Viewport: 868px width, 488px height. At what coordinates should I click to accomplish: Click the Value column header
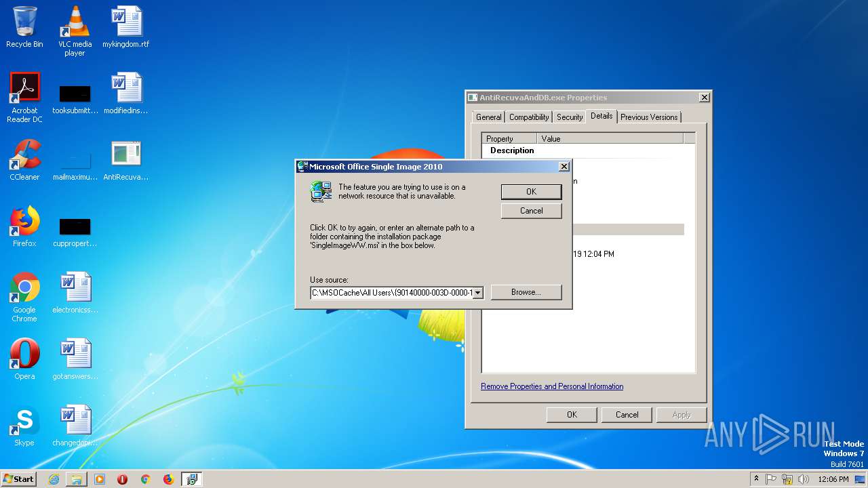[610, 138]
